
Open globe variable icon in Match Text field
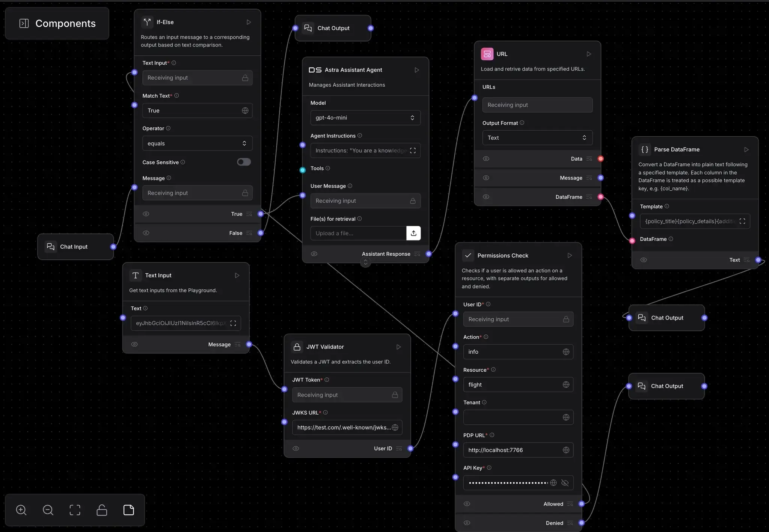245,110
